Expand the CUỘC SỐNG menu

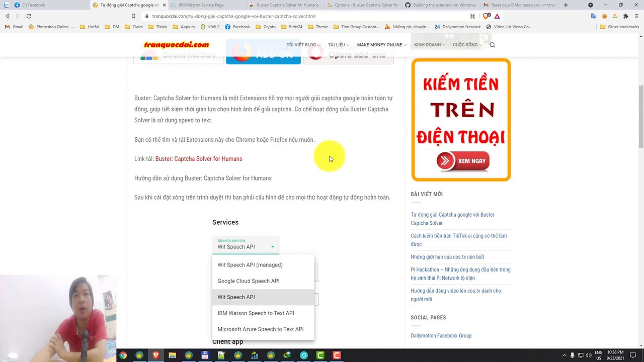pos(467,45)
